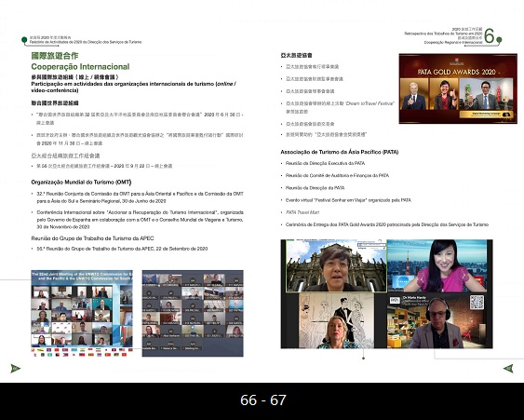This screenshot has height=420, width=524.
Task: Click the PATA Travel Mart bullet item
Action: [x=302, y=212]
